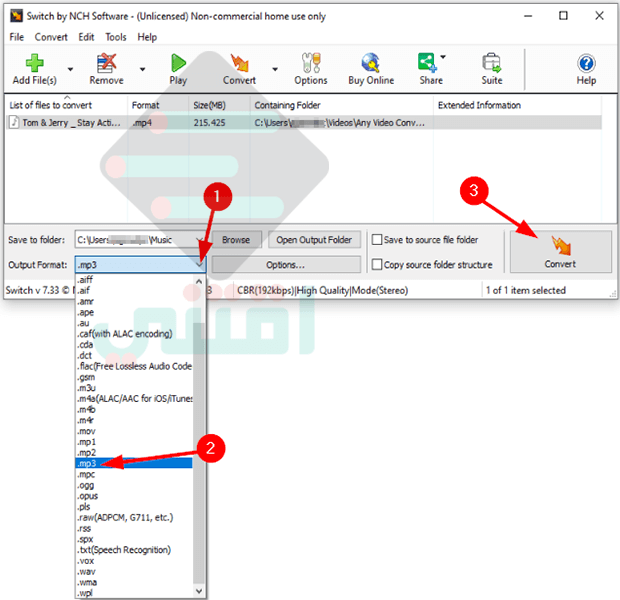Click the music note icon of Tom & Jerry file
This screenshot has height=600, width=620.
pyautogui.click(x=14, y=122)
